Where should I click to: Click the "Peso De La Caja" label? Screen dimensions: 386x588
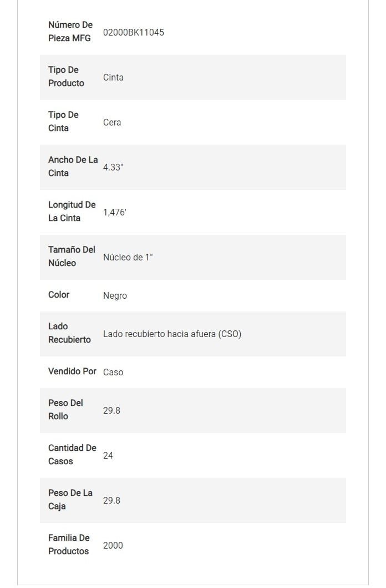click(x=70, y=500)
